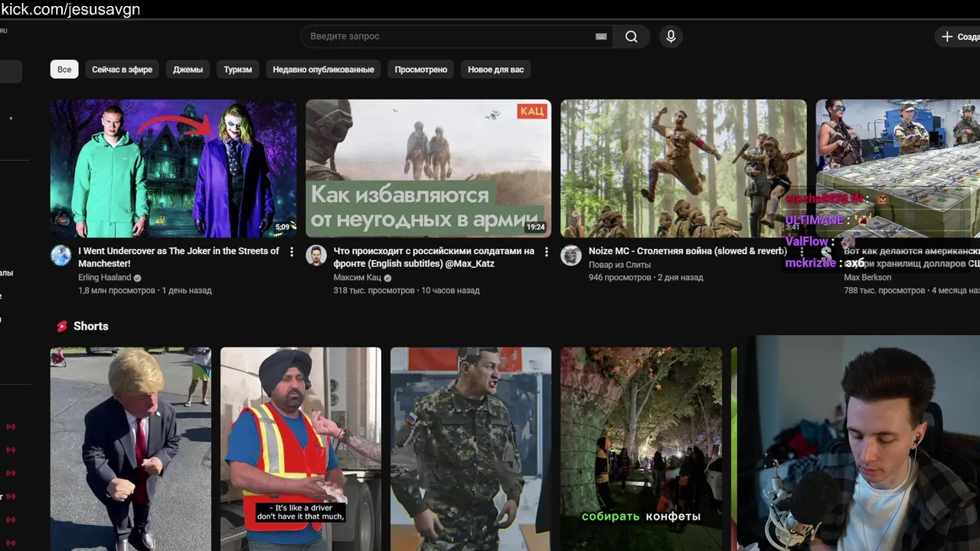Click ValFlow username in chat overlay
Screen dimensions: 980x551
click(x=807, y=242)
